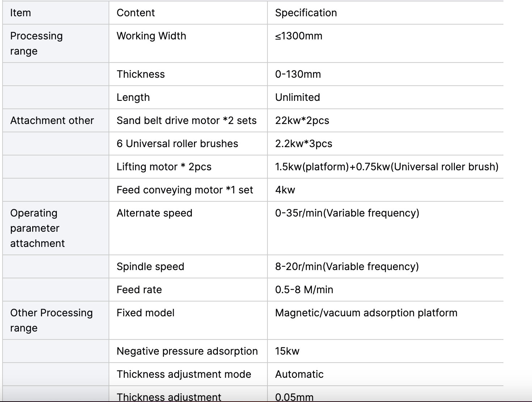The height and width of the screenshot is (402, 532).
Task: Click the Content column header cell
Action: [136, 13]
